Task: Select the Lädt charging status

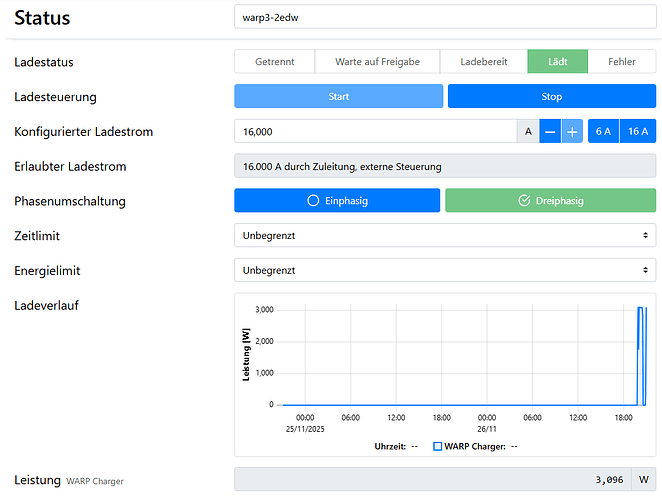Action: pos(558,62)
